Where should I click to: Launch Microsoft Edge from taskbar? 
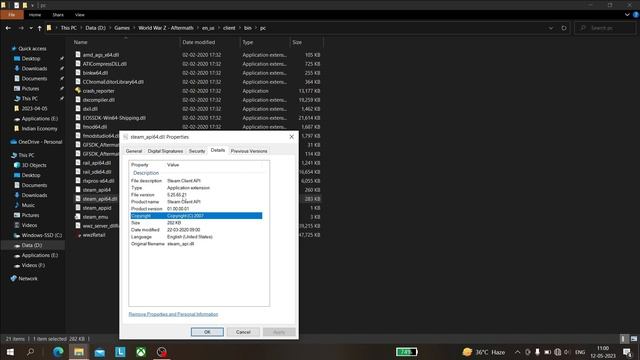pos(58,352)
